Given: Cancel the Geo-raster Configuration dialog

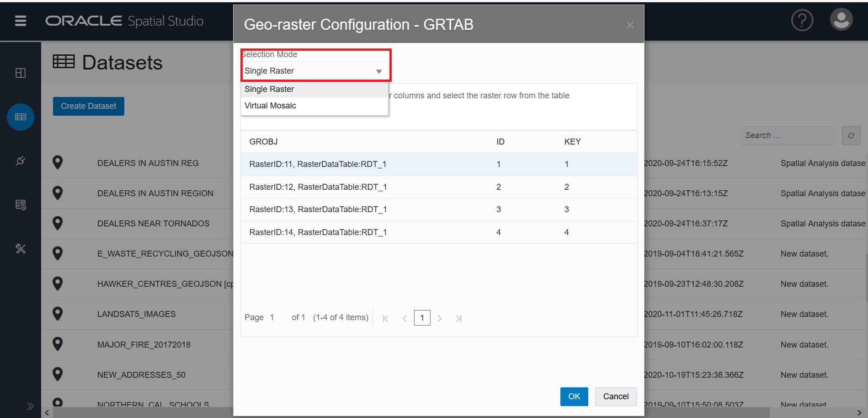Looking at the screenshot, I should [x=615, y=397].
